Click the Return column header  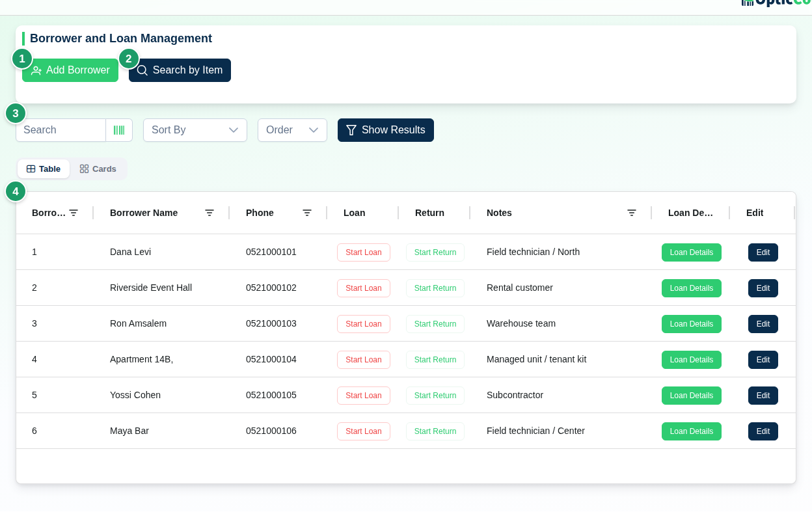(x=429, y=213)
